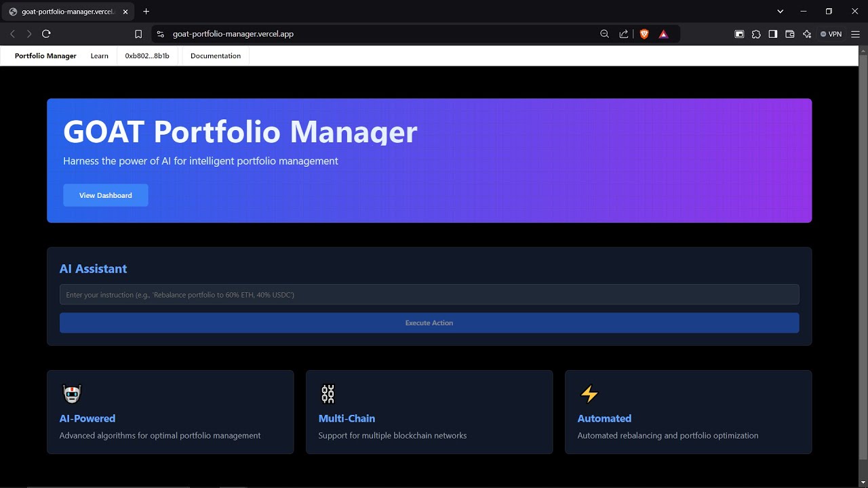Viewport: 868px width, 488px height.
Task: Open the browser hamburger menu
Action: point(855,34)
